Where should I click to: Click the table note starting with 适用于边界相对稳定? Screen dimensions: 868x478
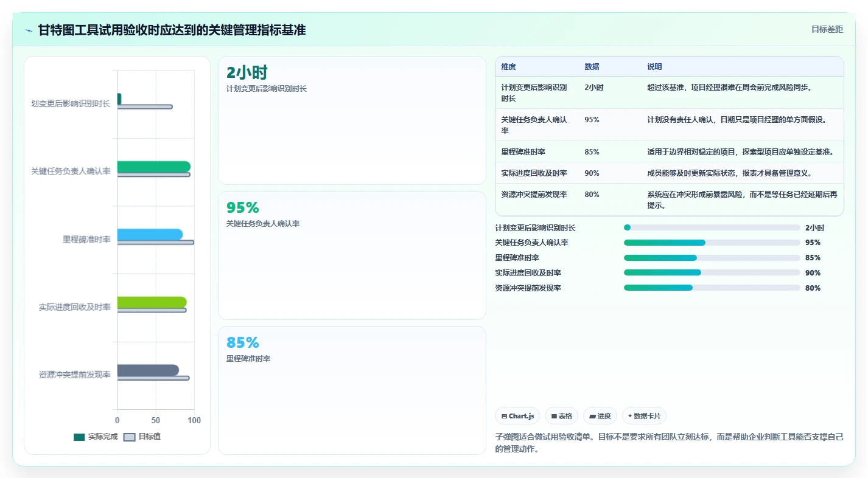[x=741, y=152]
